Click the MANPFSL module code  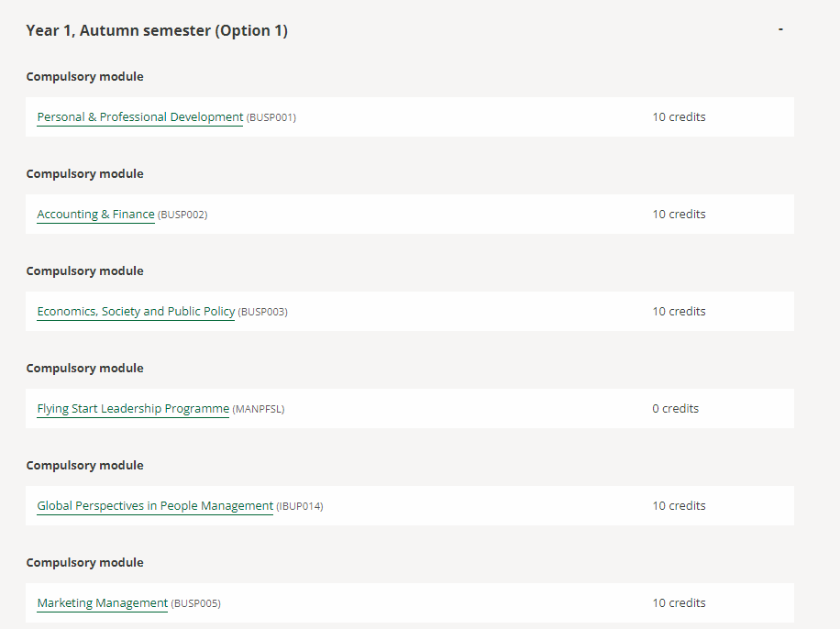259,409
